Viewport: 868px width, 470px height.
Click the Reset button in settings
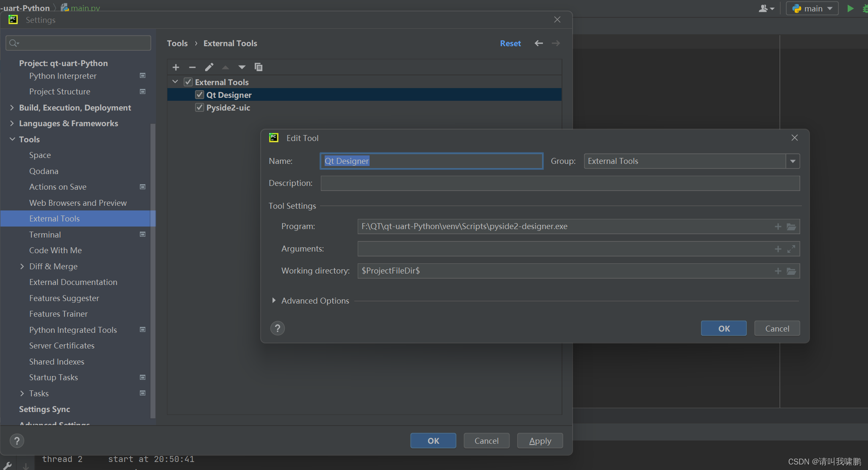coord(510,43)
